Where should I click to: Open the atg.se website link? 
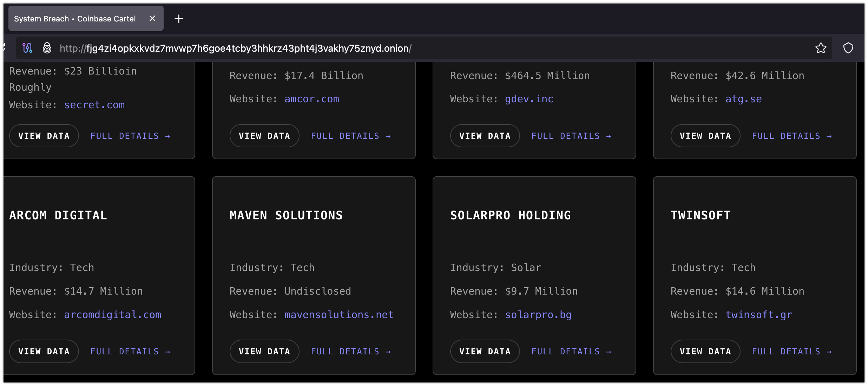coord(744,99)
